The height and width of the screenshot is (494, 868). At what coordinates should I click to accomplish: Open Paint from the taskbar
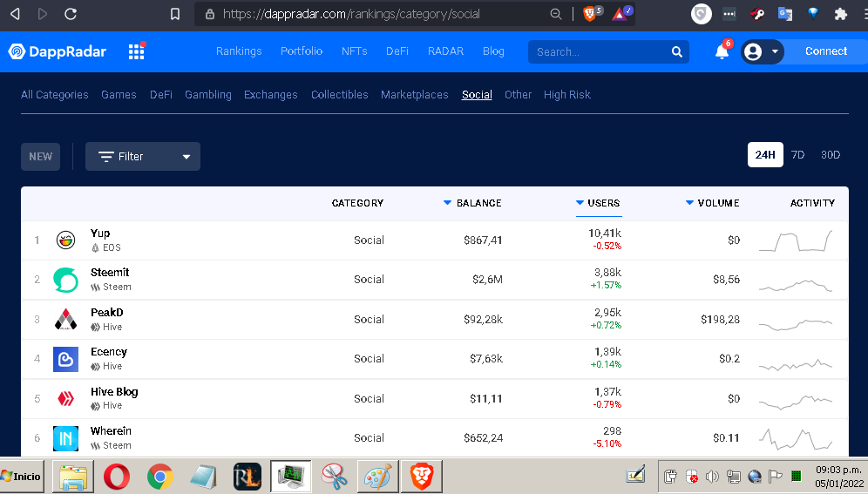pyautogui.click(x=377, y=477)
